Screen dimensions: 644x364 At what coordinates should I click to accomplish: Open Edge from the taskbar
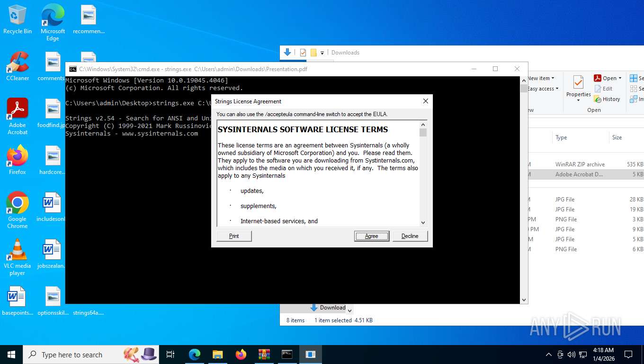pos(195,355)
